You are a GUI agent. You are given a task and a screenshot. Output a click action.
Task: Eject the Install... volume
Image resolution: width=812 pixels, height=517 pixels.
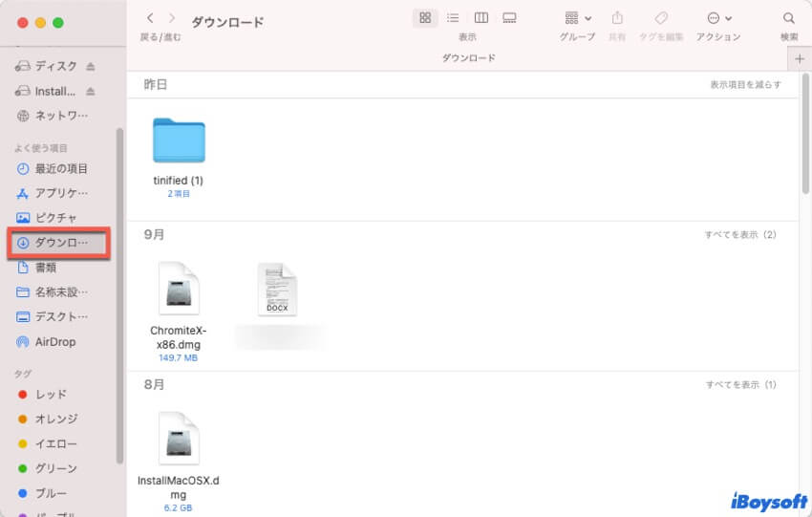coord(91,92)
